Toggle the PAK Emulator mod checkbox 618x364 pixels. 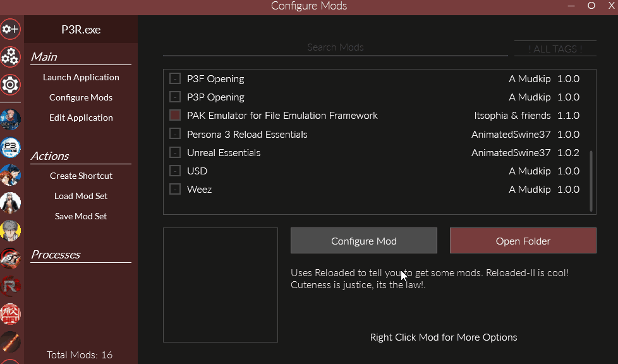click(x=175, y=116)
